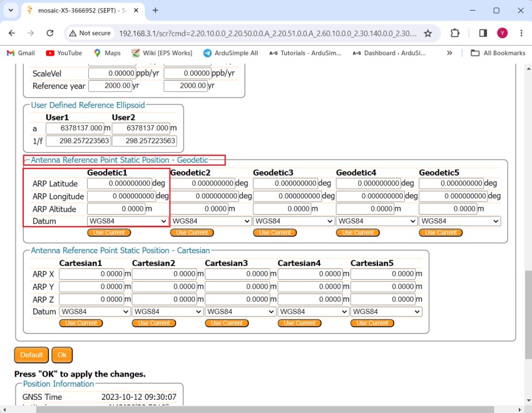Reload the current browser page
Image resolution: width=532 pixels, height=413 pixels.
pos(50,33)
